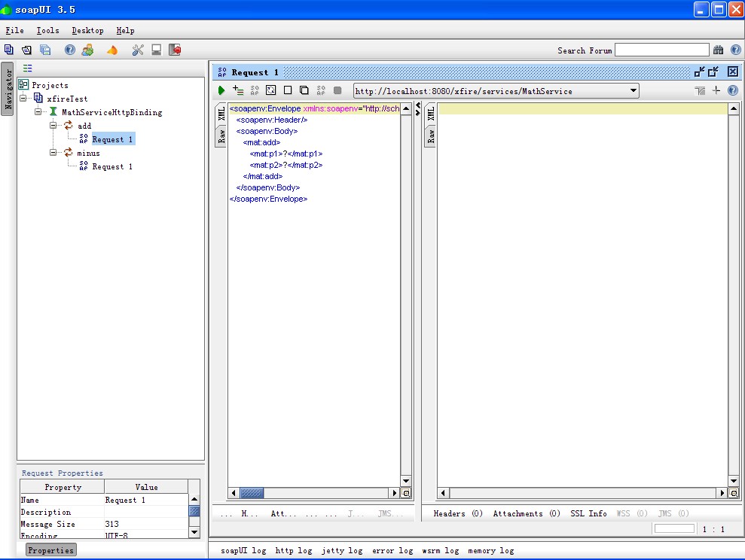The height and width of the screenshot is (560, 745).
Task: Click the Search Forum text field
Action: pyautogui.click(x=661, y=50)
